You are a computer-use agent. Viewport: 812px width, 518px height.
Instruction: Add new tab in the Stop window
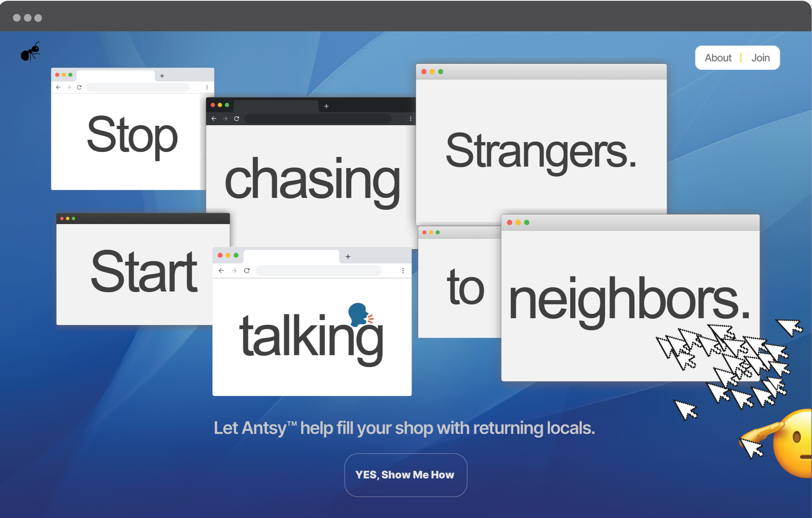point(162,76)
